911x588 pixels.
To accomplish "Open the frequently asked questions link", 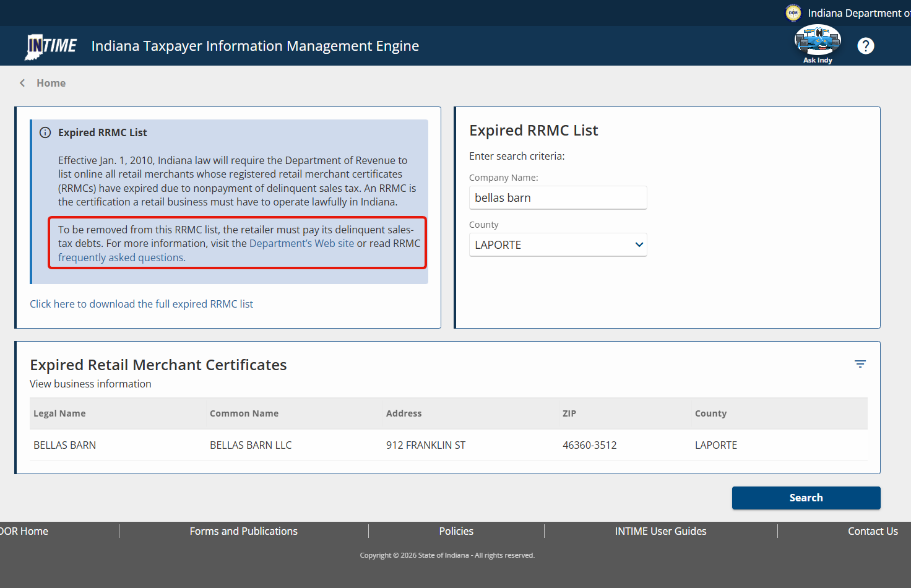I will tap(121, 258).
